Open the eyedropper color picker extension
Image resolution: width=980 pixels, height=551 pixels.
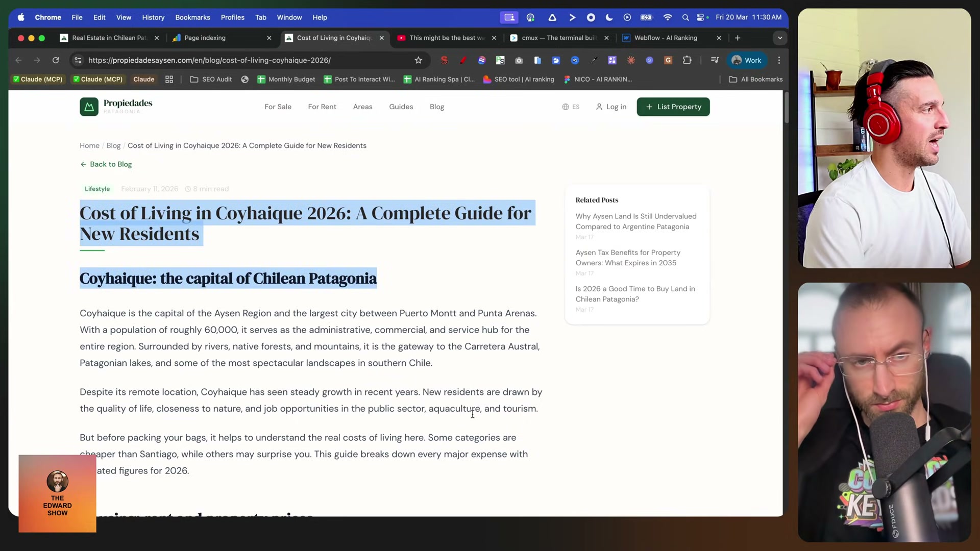[594, 60]
